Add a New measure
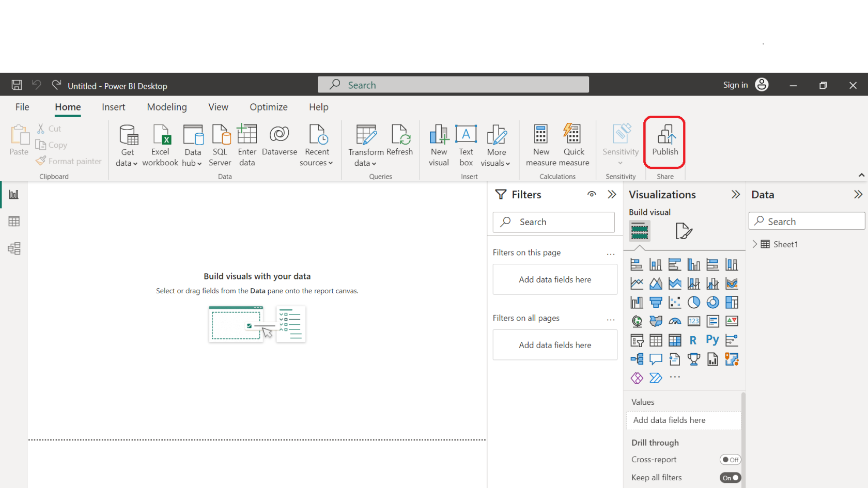Screen dimensions: 868x488 [x=541, y=145]
